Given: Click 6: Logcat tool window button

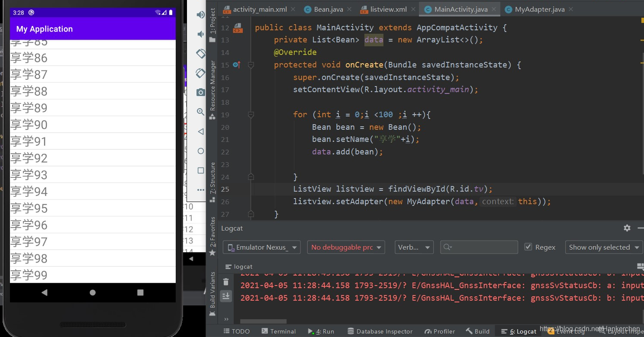Looking at the screenshot, I should [519, 331].
